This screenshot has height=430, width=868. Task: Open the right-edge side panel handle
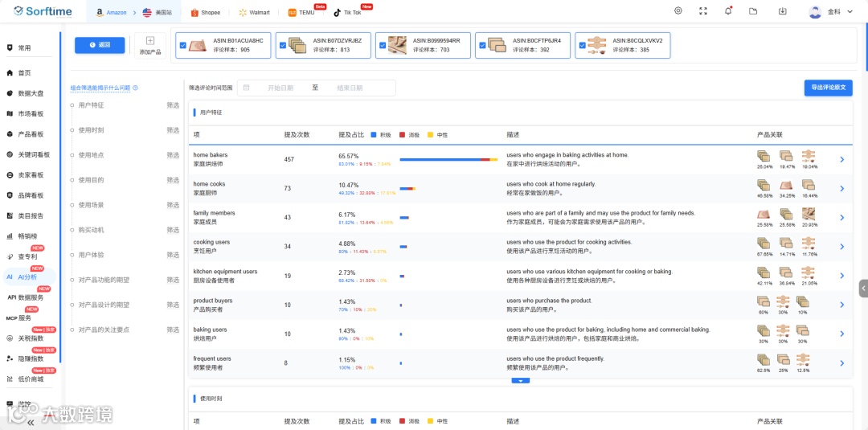863,289
